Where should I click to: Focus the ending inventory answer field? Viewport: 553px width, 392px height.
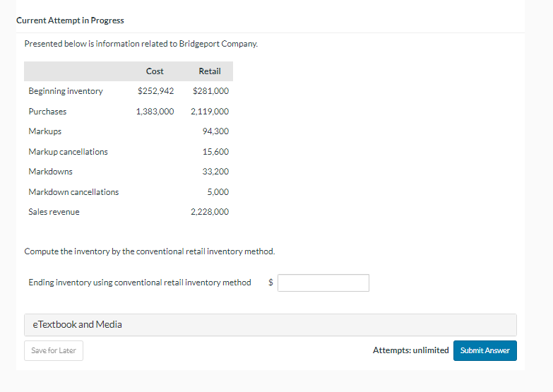coord(323,283)
